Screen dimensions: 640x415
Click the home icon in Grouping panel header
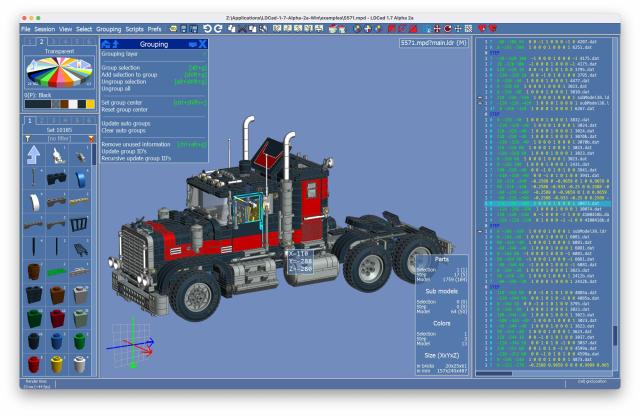click(106, 45)
